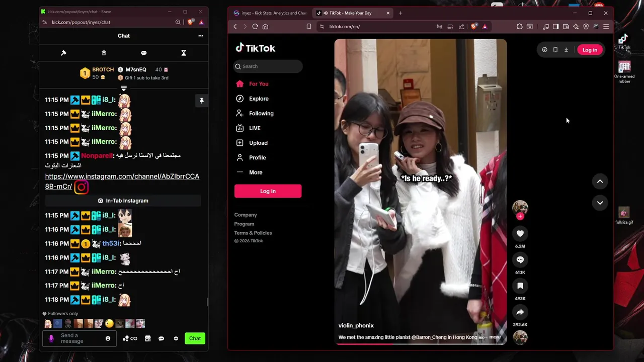Click the trash can icon in Kick chat
The height and width of the screenshot is (362, 644).
point(104,53)
